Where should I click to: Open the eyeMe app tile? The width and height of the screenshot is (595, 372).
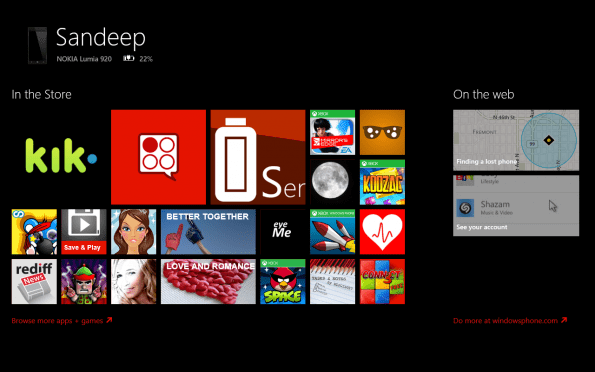283,232
